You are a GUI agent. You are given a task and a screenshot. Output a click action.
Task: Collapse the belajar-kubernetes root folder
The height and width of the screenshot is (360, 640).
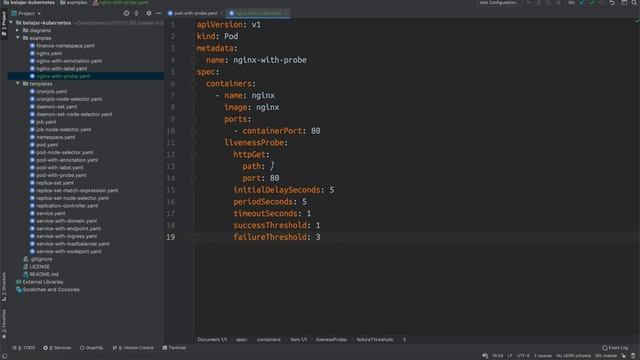pyautogui.click(x=11, y=23)
